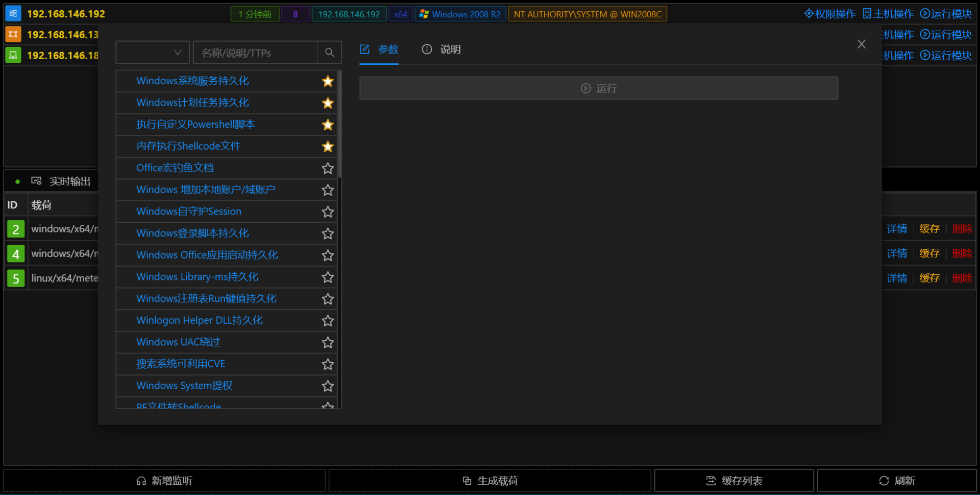Image resolution: width=980 pixels, height=495 pixels.
Task: Open 权限操作 for first host
Action: point(830,14)
